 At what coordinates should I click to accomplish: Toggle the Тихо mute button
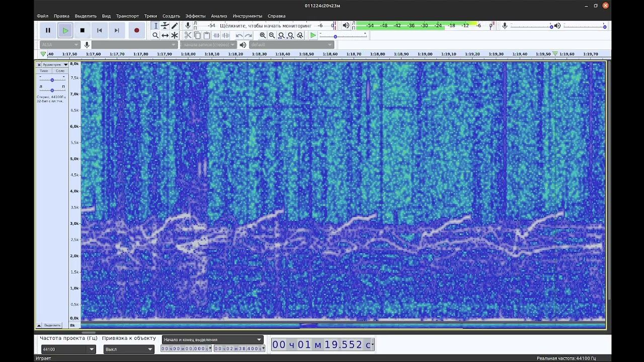(44, 71)
